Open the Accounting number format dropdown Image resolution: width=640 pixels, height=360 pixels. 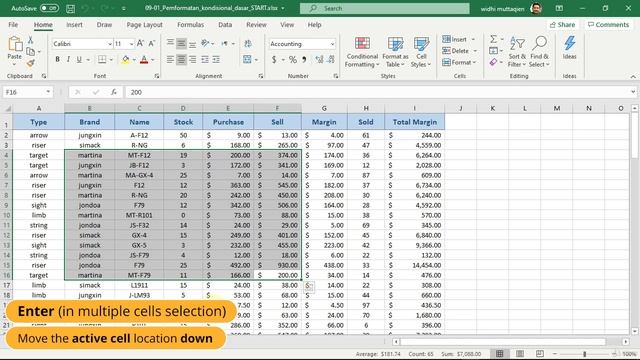point(332,44)
